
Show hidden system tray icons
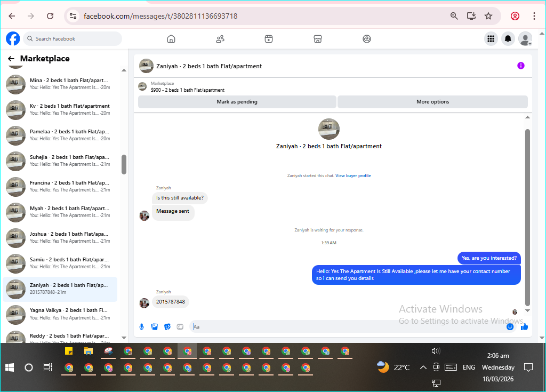click(423, 367)
